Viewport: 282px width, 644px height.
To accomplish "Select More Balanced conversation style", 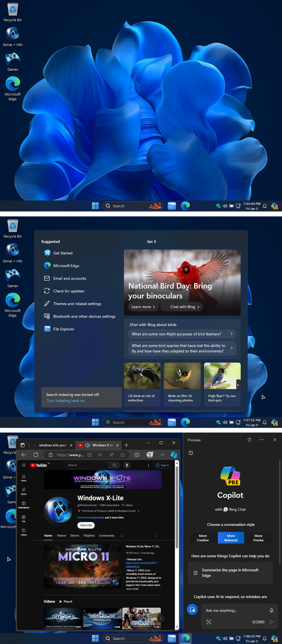I will (231, 538).
